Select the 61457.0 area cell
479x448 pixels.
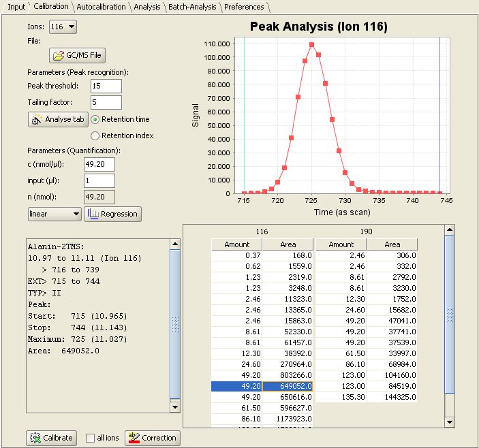tap(288, 342)
